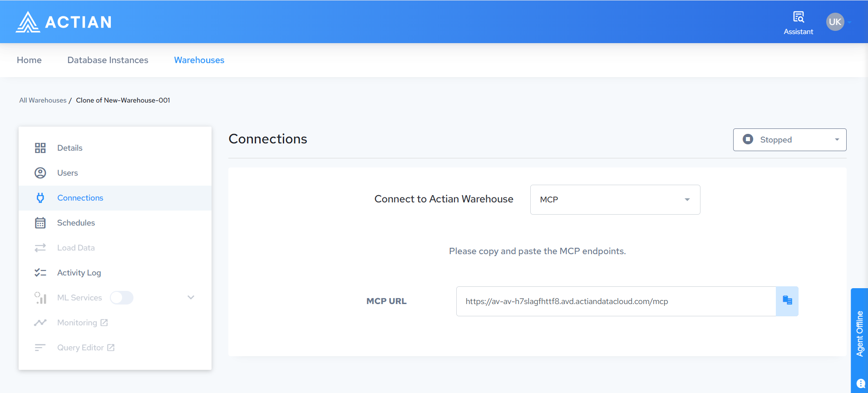This screenshot has width=868, height=393.
Task: Click the Stopped status circle icon
Action: click(x=748, y=139)
